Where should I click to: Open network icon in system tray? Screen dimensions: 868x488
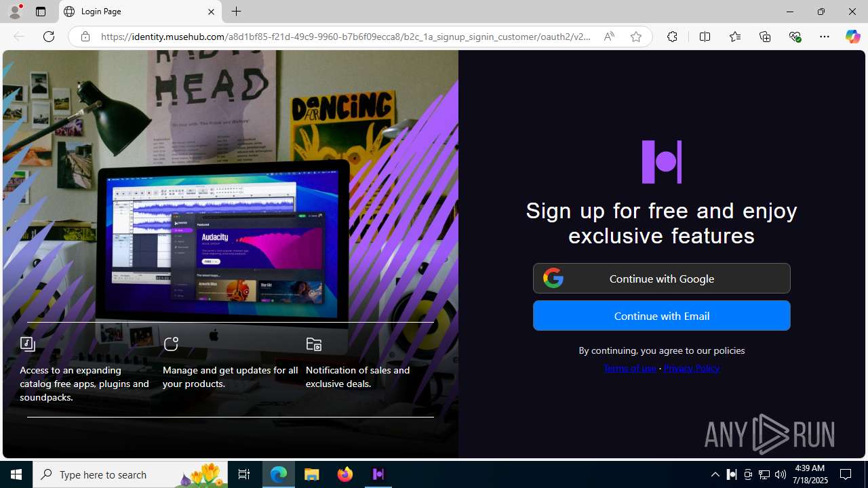pyautogui.click(x=764, y=474)
